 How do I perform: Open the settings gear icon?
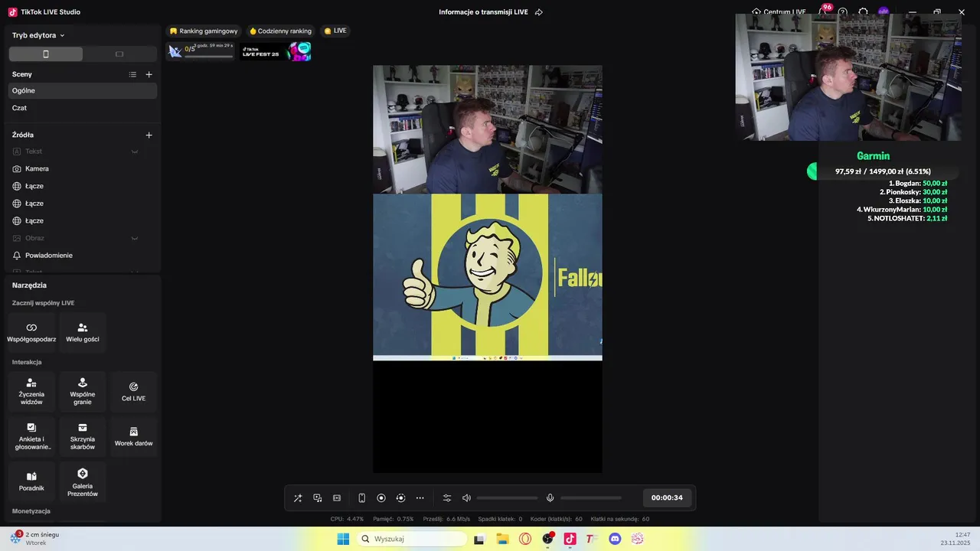click(864, 12)
